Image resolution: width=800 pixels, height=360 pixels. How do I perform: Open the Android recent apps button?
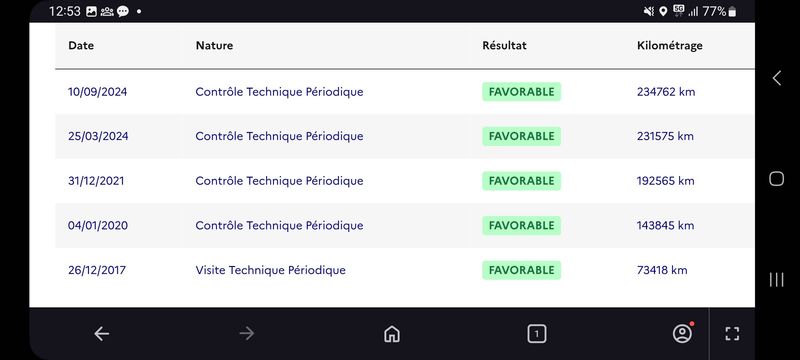[x=777, y=279]
